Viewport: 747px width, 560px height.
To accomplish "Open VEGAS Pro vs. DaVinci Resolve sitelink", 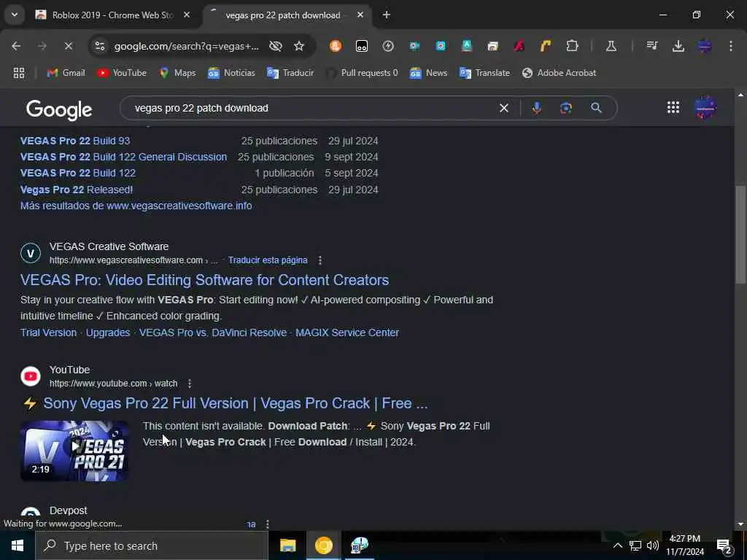I will 213,332.
